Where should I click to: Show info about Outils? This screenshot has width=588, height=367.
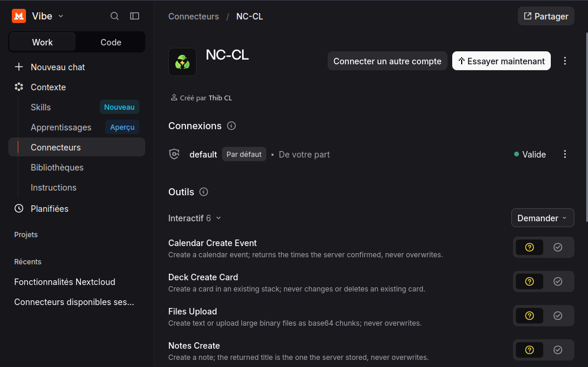coord(204,192)
